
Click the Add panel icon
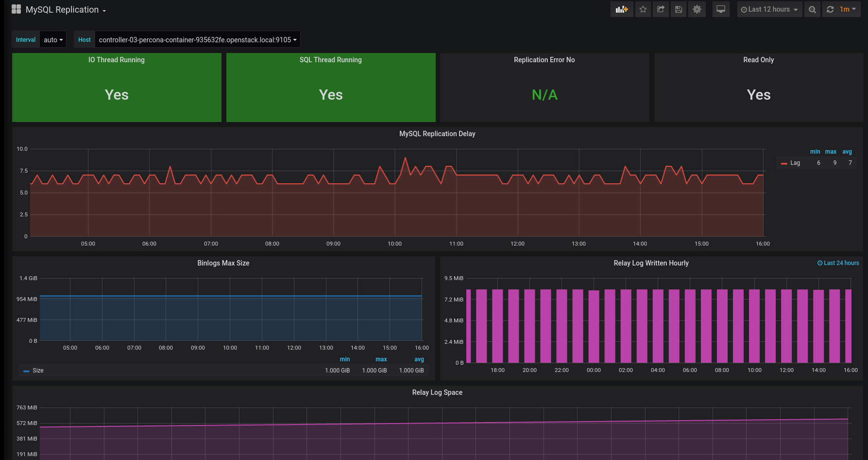click(x=621, y=9)
